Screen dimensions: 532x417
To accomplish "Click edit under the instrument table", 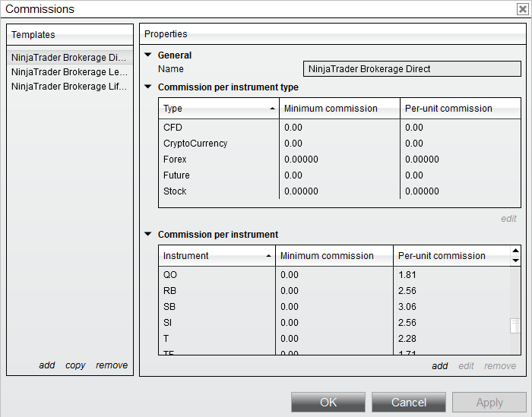I will tap(466, 366).
